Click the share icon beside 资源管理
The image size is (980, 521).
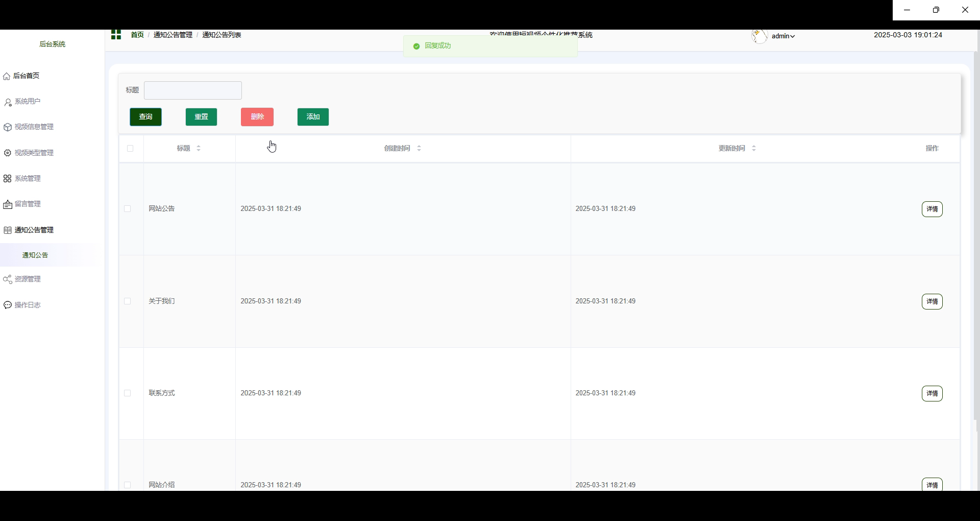[8, 279]
